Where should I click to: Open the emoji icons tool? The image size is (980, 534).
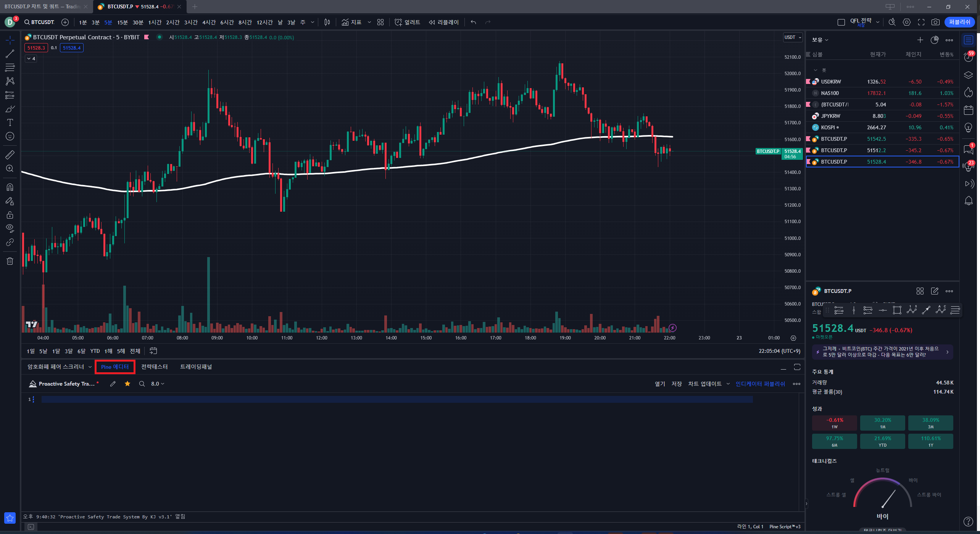tap(10, 136)
